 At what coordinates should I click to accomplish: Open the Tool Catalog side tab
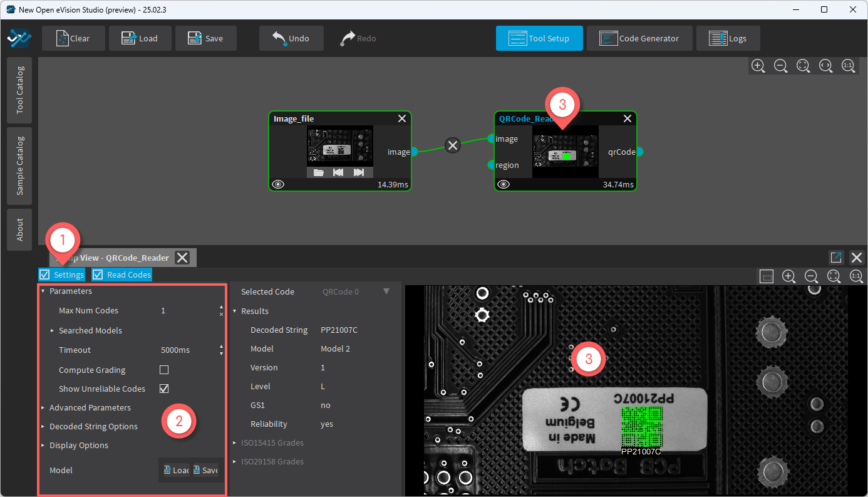click(x=20, y=90)
